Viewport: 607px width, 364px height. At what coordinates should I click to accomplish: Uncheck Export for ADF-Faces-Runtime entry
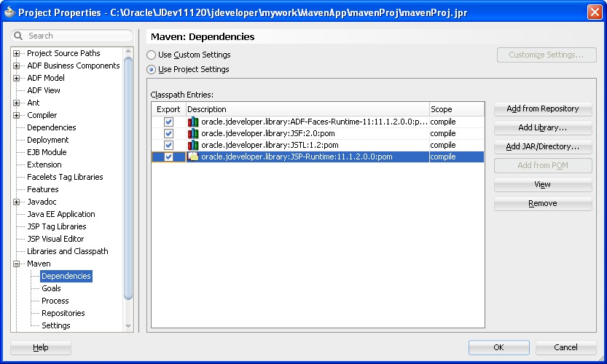tap(168, 122)
